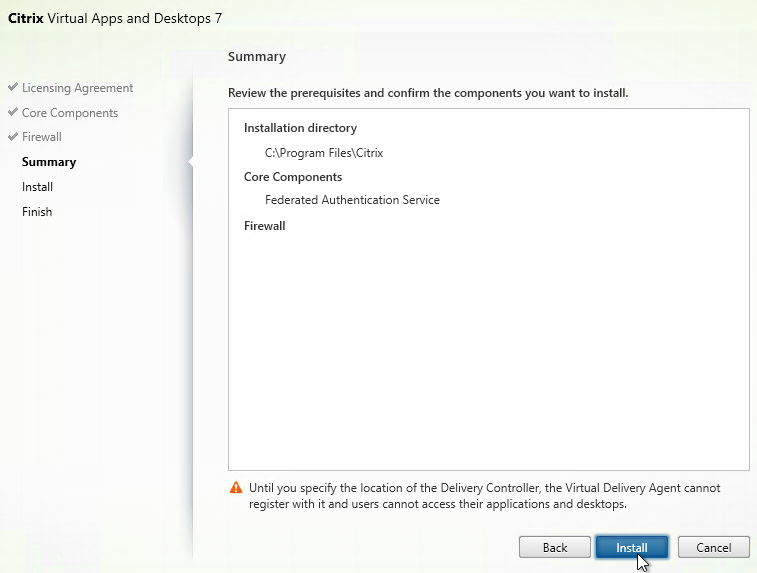Image resolution: width=757 pixels, height=573 pixels.
Task: Click the Installation directory heading
Action: [x=300, y=128]
